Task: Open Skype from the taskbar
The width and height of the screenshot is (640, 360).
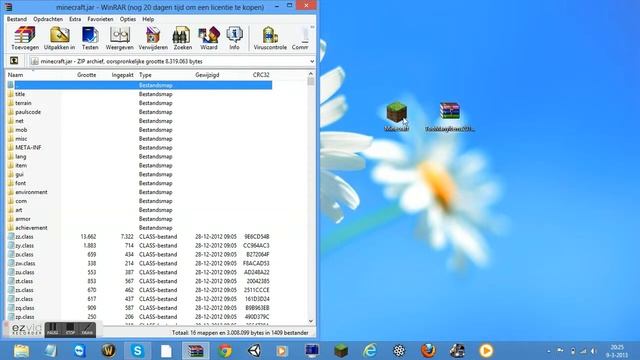Action: coord(138,351)
